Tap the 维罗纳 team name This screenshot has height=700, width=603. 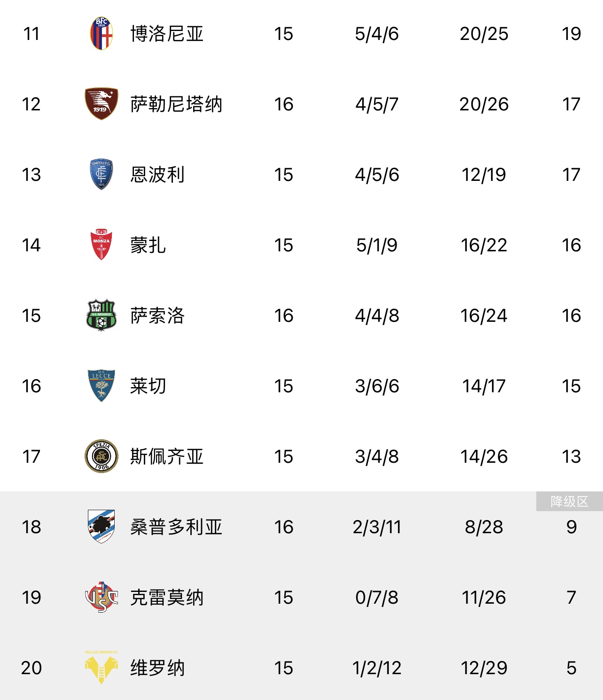tap(157, 668)
